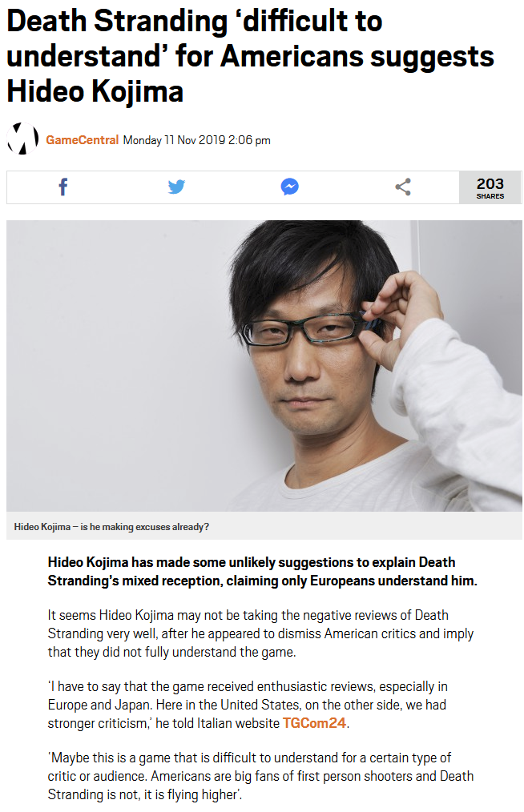Share the article on Facebook

coord(63,187)
